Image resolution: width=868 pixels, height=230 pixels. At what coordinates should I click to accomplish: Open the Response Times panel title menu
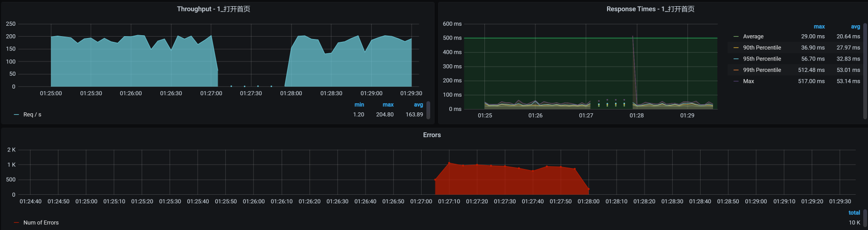coord(650,9)
